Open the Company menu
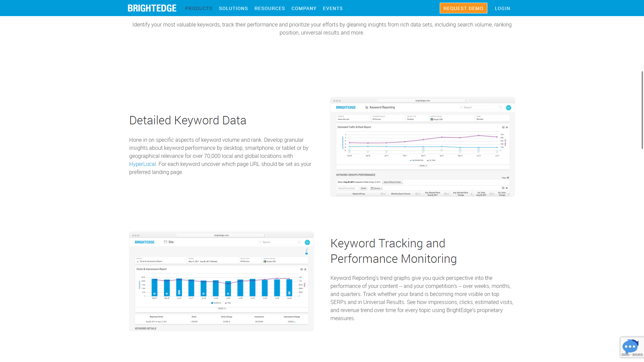The height and width of the screenshot is (362, 644). (304, 8)
